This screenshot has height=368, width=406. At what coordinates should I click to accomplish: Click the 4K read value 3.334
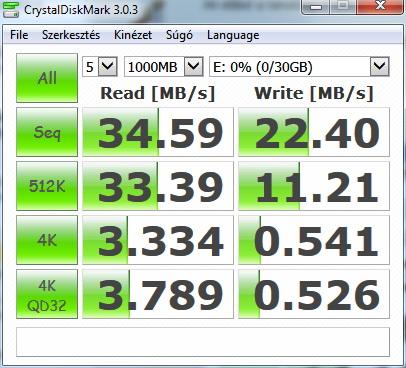pos(158,240)
